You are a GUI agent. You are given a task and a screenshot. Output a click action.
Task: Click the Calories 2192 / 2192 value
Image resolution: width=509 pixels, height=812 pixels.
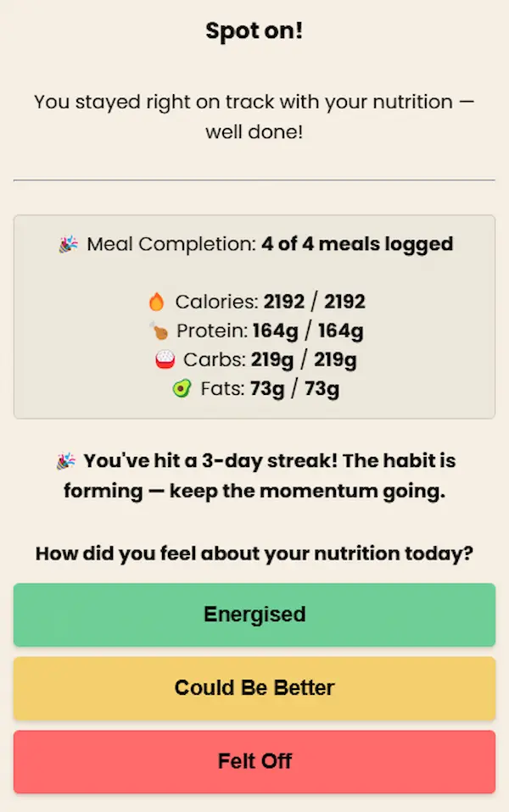pos(315,302)
